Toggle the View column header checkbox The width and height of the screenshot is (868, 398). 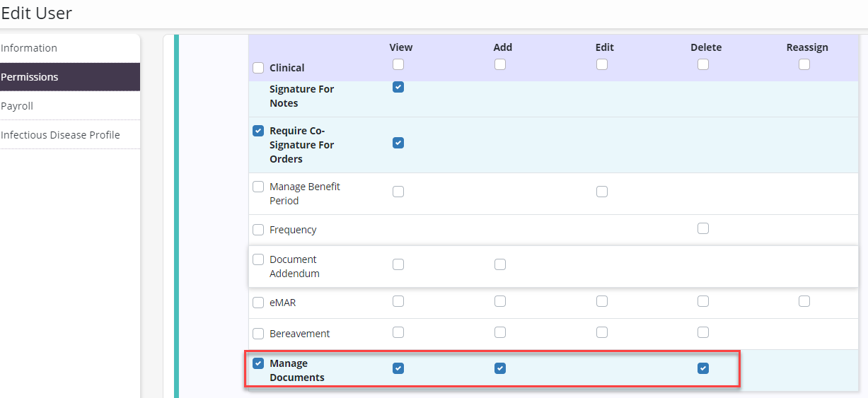[398, 64]
